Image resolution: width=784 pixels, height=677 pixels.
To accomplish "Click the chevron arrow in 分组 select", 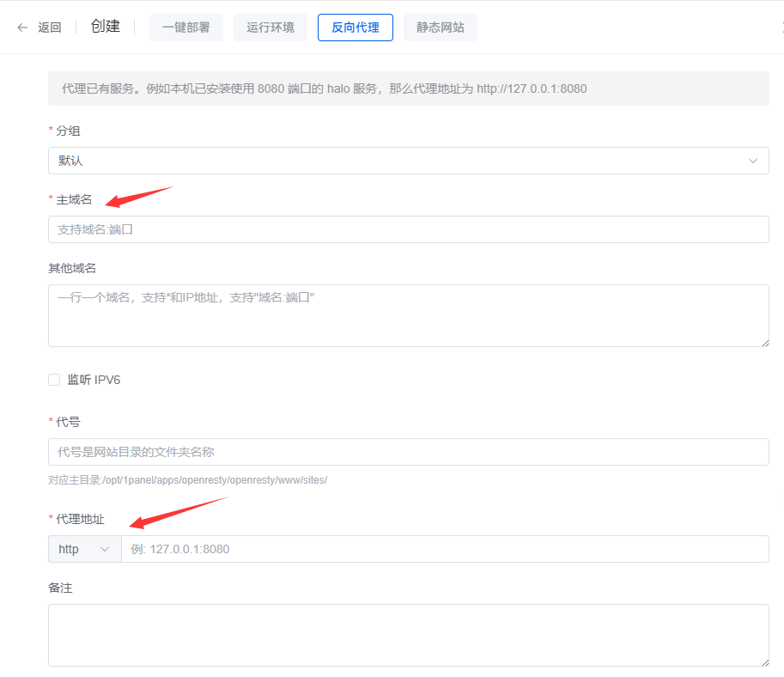I will click(753, 161).
